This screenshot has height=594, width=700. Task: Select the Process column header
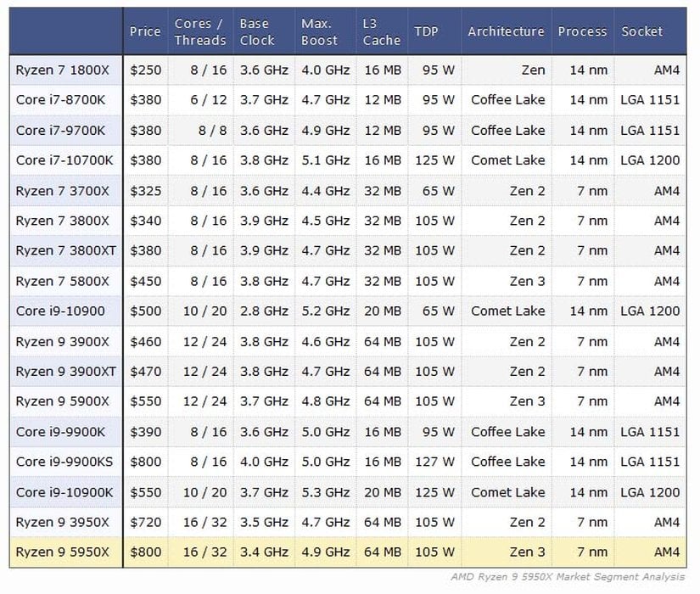pyautogui.click(x=582, y=31)
